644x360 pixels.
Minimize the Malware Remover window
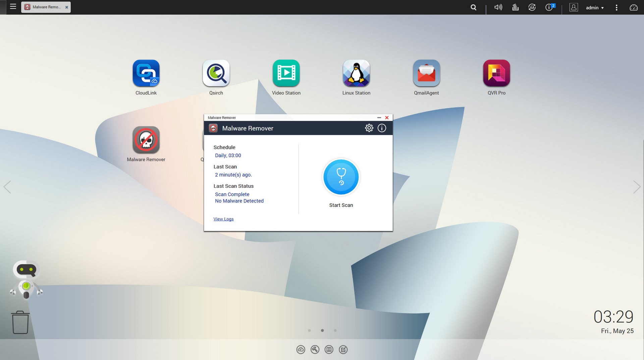click(379, 118)
